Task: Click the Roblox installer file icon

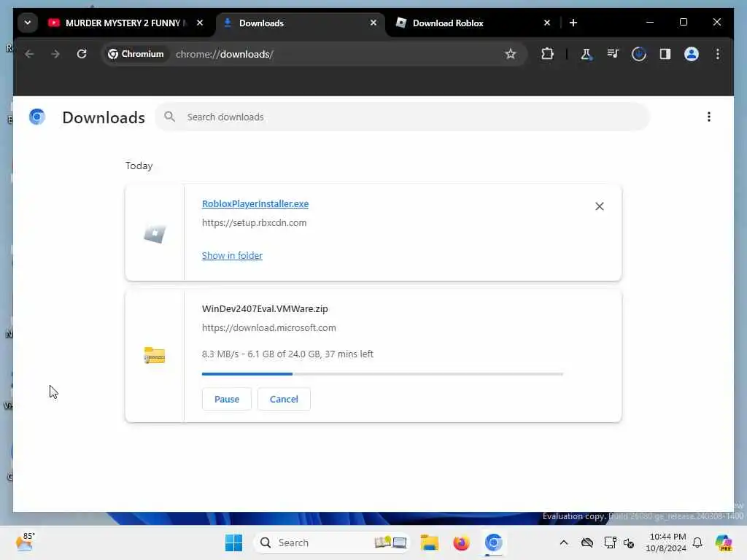Action: point(155,233)
